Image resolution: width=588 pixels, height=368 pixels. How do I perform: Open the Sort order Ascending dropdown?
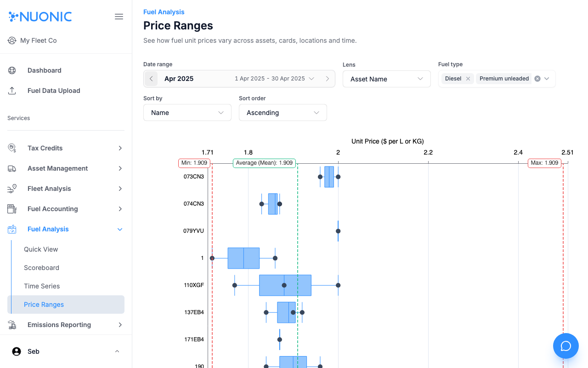click(283, 113)
